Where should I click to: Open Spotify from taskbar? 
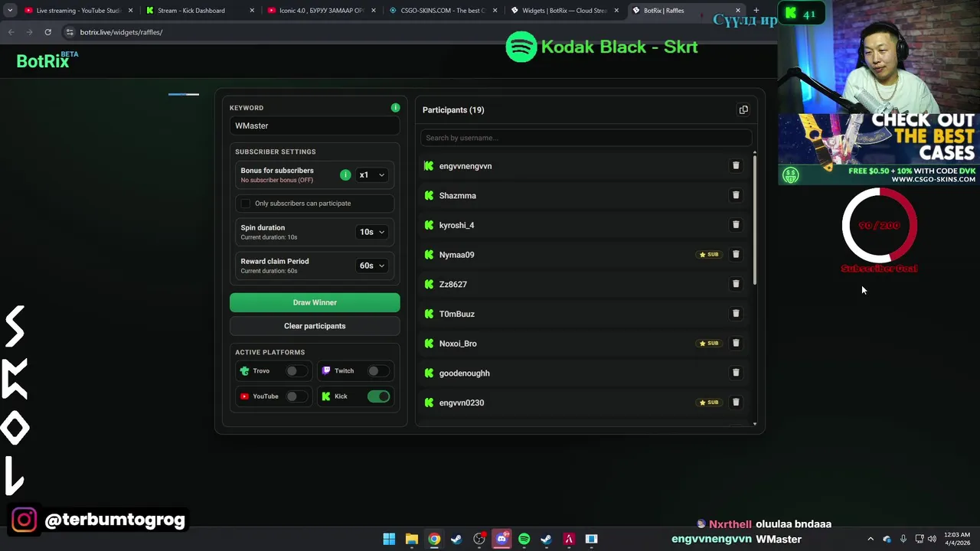coord(524,539)
